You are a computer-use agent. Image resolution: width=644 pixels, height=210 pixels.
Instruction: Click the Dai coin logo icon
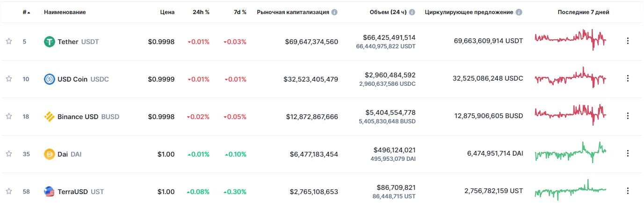50,154
